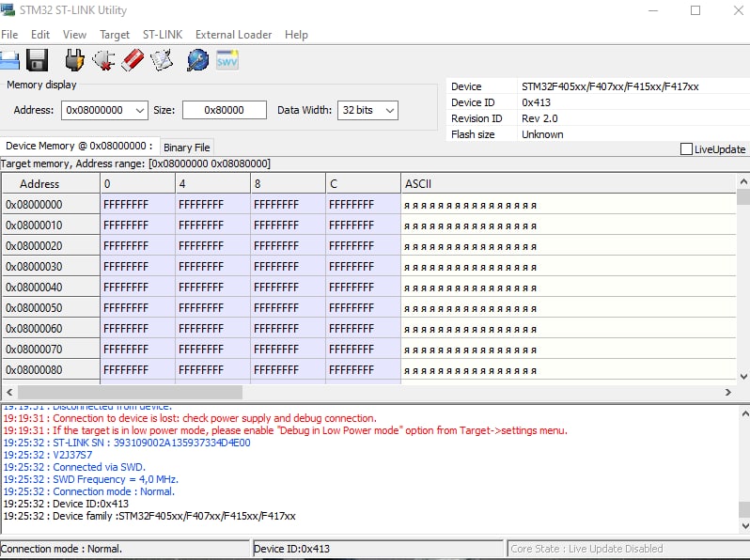Click the horizontal scrollbar thumb under memory table

pos(130,392)
